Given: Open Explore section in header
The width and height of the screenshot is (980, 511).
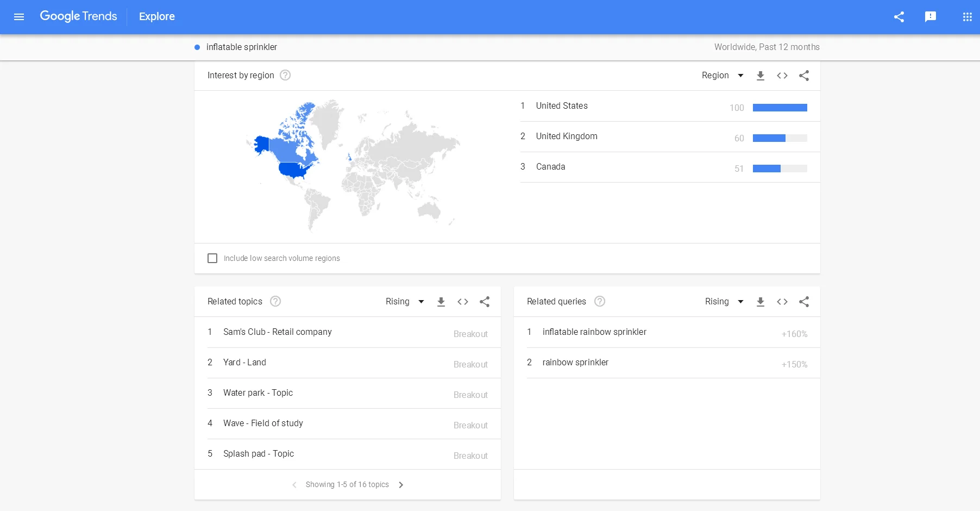Looking at the screenshot, I should pos(156,17).
